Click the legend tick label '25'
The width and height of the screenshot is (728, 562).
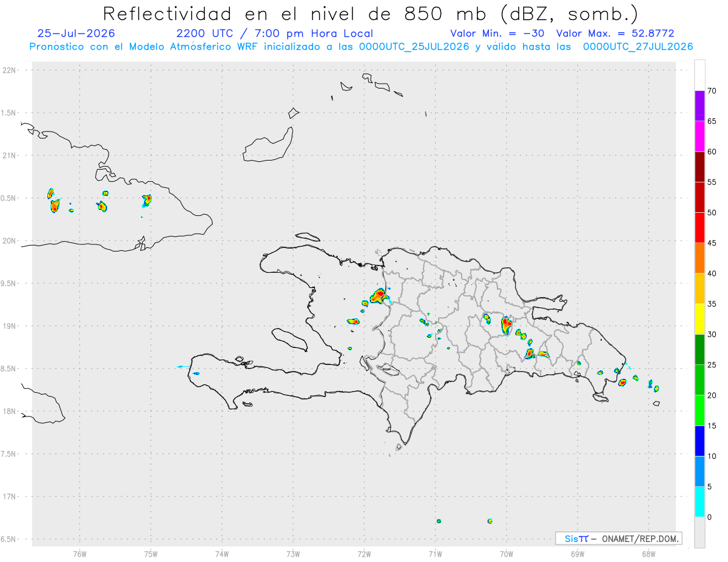coord(712,364)
